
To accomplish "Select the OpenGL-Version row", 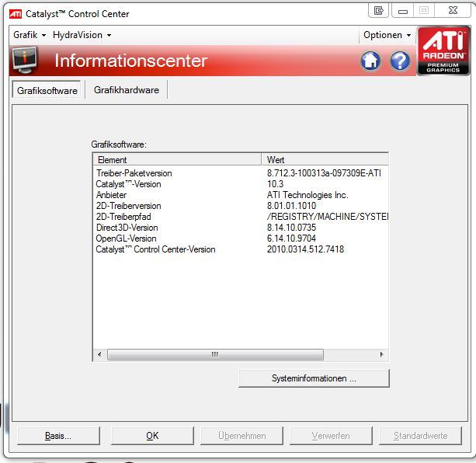I will coord(241,238).
